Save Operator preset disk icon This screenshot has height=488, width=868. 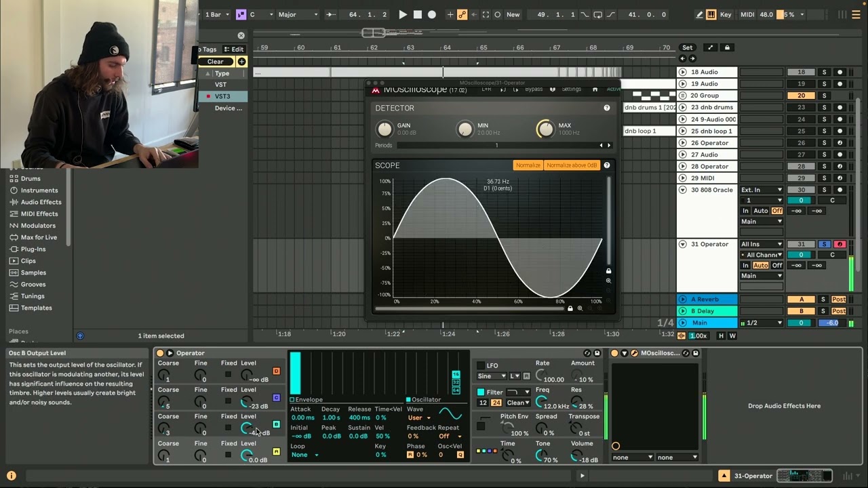click(597, 353)
